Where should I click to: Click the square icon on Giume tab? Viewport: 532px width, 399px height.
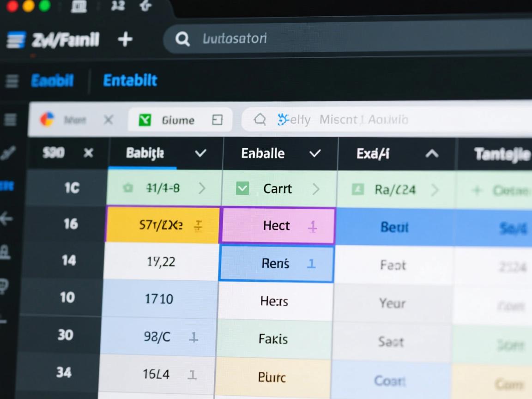[217, 120]
